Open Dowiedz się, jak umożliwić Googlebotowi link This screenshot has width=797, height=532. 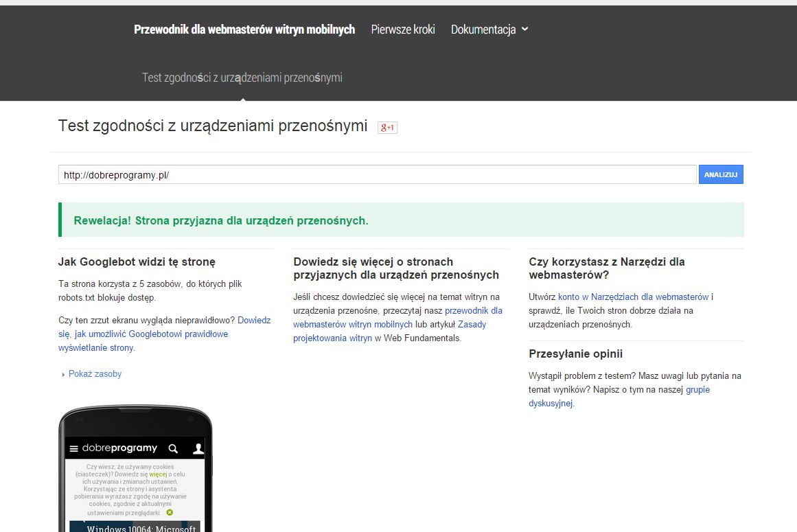tap(165, 334)
